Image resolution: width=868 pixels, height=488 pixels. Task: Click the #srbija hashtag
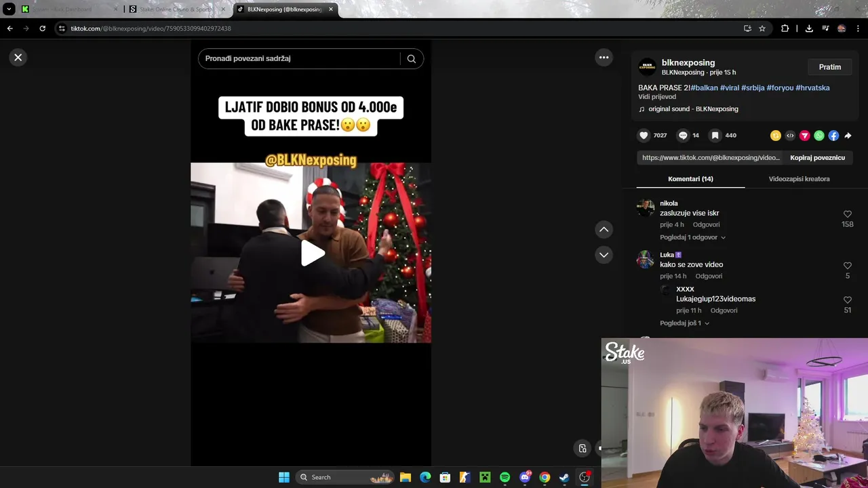(x=753, y=87)
